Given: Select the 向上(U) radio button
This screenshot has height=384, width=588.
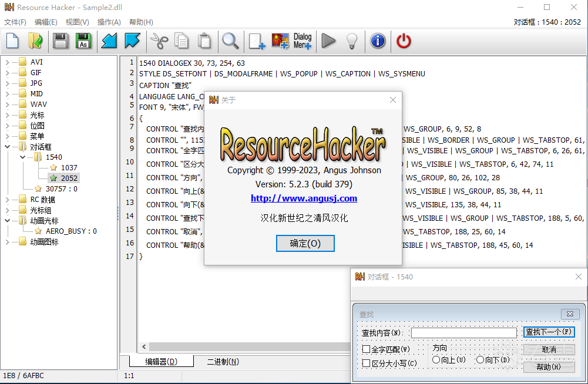Looking at the screenshot, I should pos(436,359).
